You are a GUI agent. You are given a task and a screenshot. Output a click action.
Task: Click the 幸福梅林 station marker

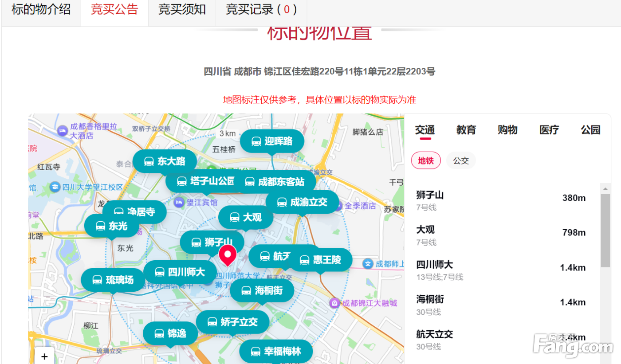276,352
